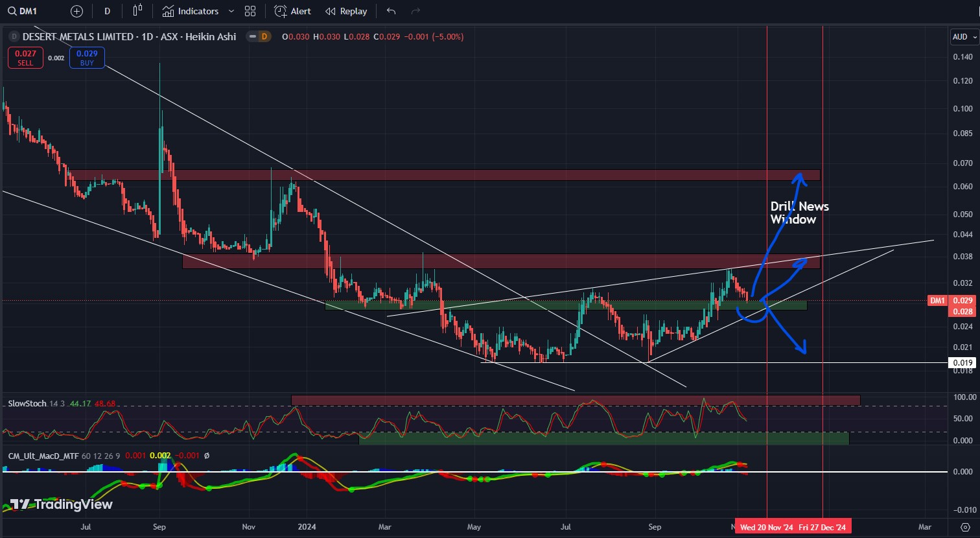980x538 pixels.
Task: Click the add symbol compare plus icon
Action: coord(76,11)
